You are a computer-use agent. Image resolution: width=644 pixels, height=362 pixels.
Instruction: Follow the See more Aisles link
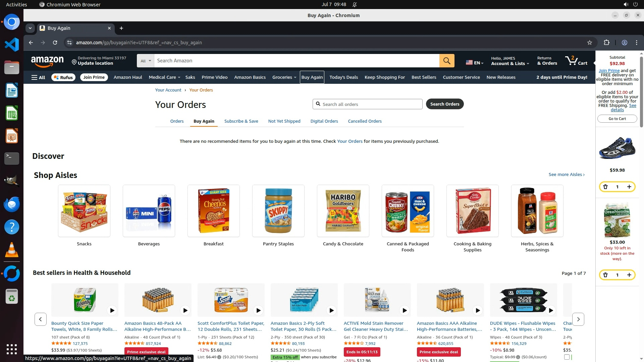(x=567, y=175)
